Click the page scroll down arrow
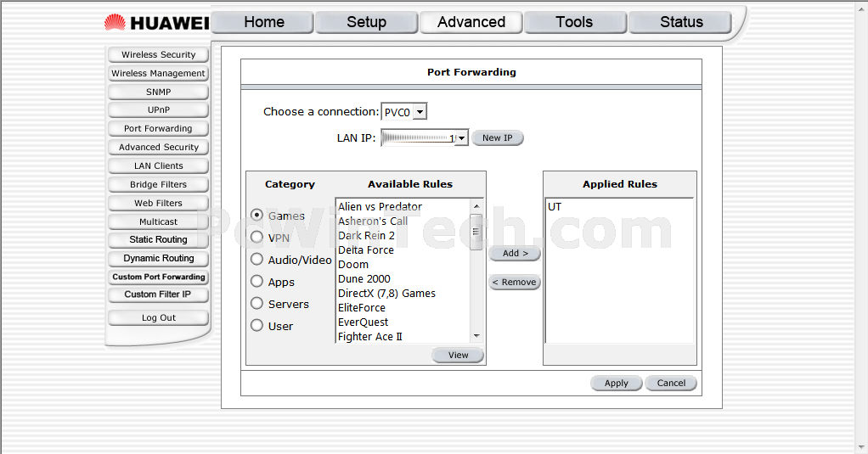The width and height of the screenshot is (868, 454). point(862,447)
